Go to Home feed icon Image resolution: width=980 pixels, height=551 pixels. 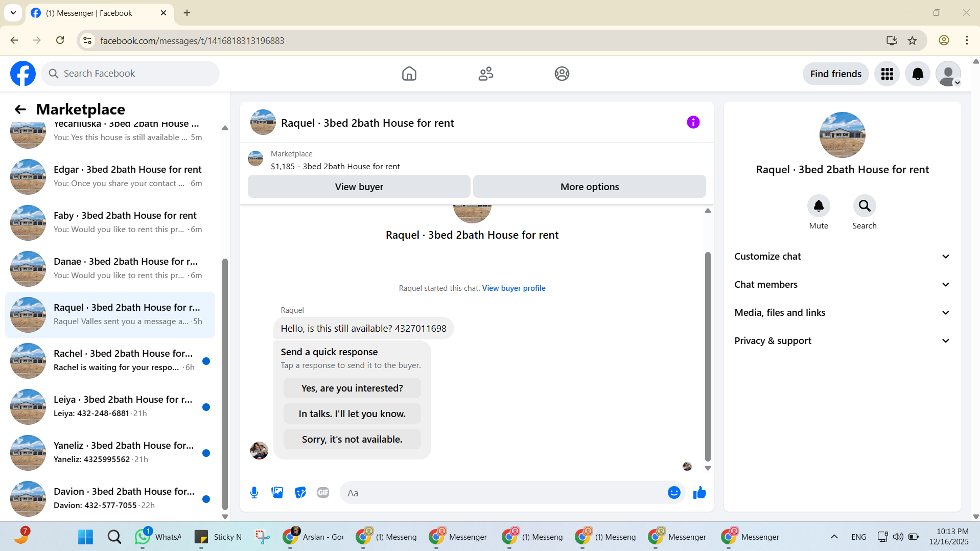tap(409, 74)
